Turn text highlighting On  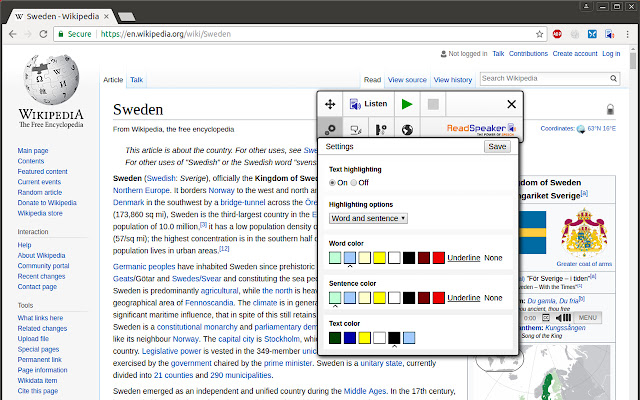pyautogui.click(x=333, y=183)
